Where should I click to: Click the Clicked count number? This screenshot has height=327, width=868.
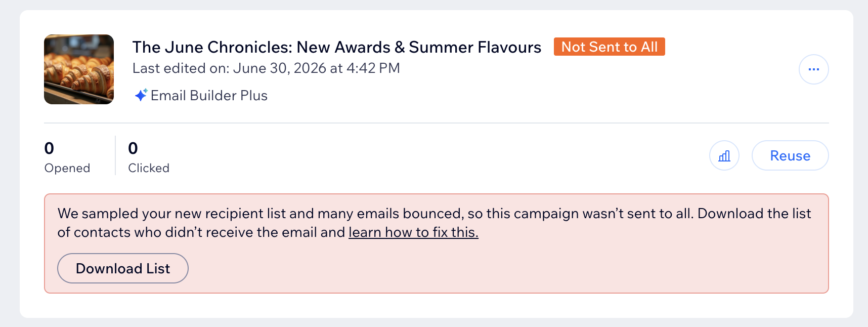coord(133,148)
